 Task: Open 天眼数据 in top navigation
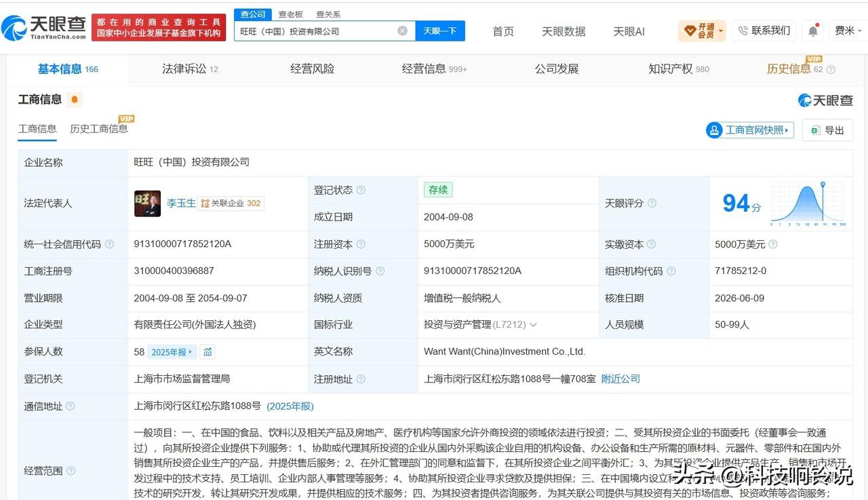tap(564, 31)
